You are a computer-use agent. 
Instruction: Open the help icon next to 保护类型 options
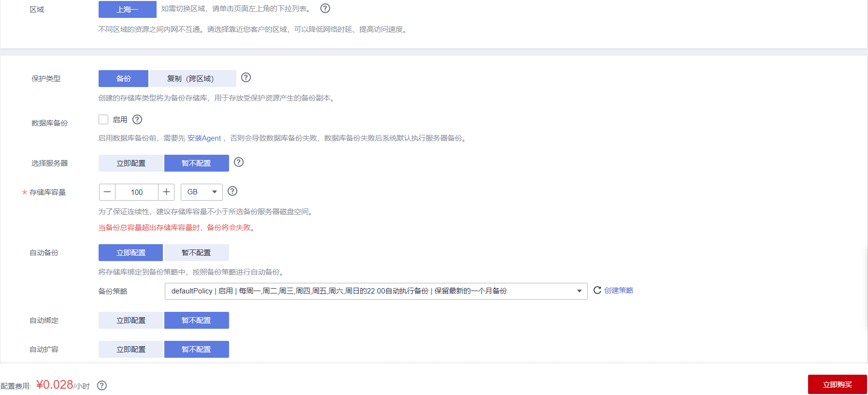pos(246,77)
